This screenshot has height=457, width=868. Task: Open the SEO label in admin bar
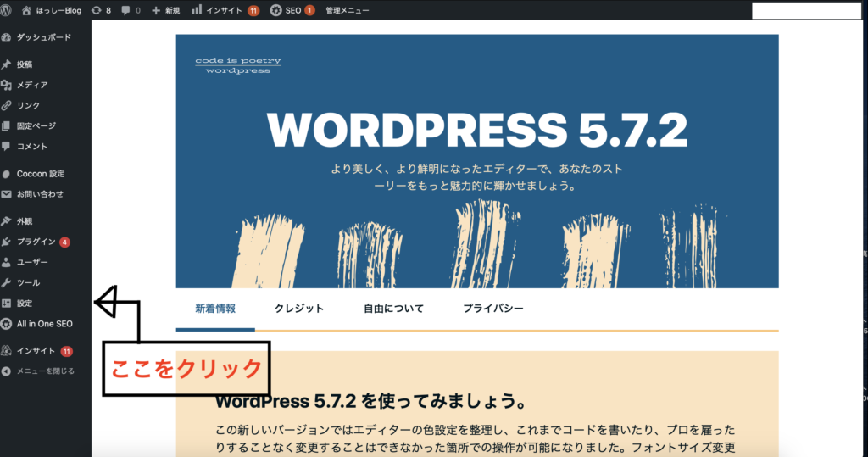(x=292, y=10)
